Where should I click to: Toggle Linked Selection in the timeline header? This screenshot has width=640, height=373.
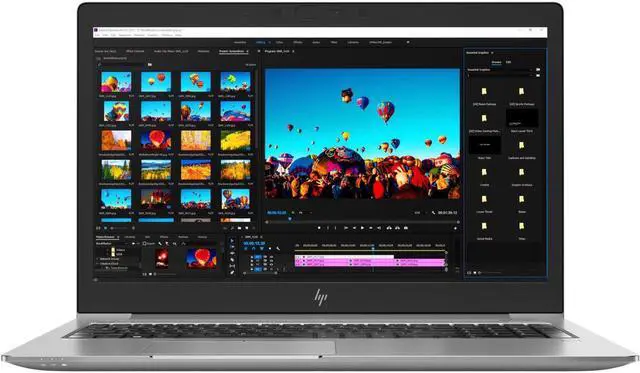(262, 248)
